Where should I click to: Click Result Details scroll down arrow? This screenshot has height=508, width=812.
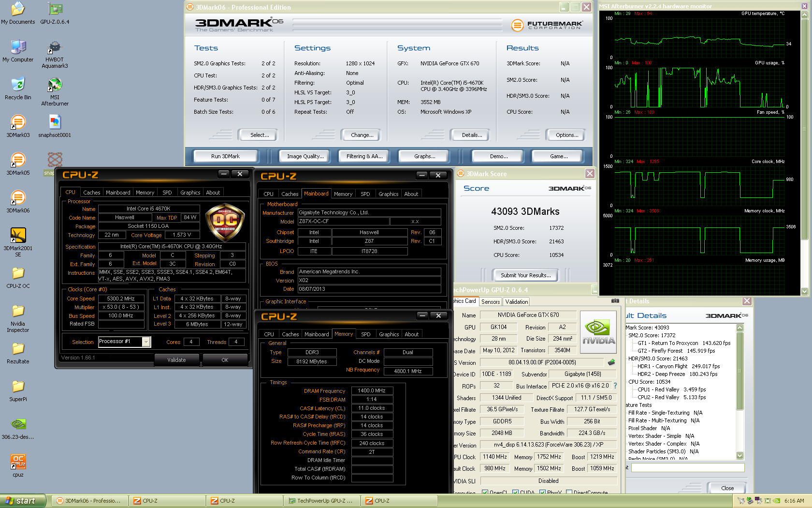pos(739,455)
